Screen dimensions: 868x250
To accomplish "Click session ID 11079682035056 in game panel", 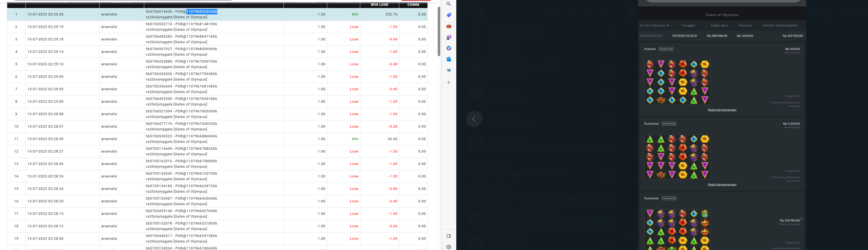I will 651,36.
